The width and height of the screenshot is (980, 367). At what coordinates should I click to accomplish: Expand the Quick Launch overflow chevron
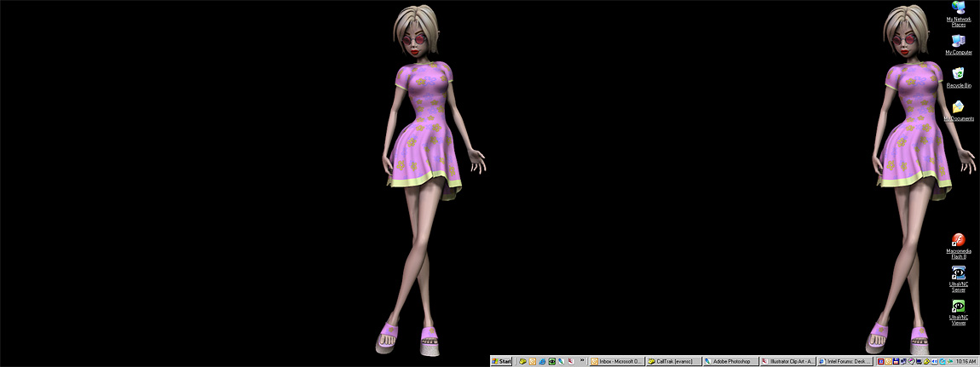[582, 360]
